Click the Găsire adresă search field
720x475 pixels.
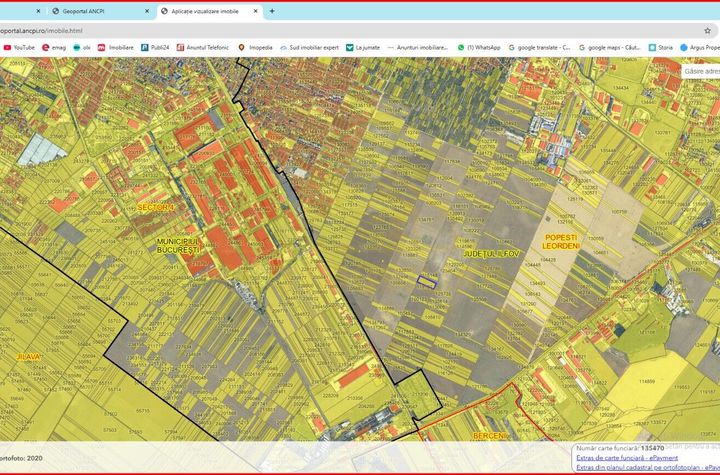(700, 71)
